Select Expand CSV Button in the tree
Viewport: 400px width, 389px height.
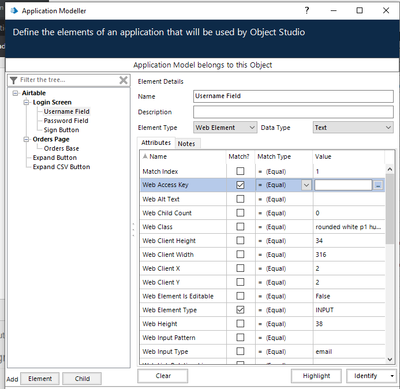tap(61, 167)
